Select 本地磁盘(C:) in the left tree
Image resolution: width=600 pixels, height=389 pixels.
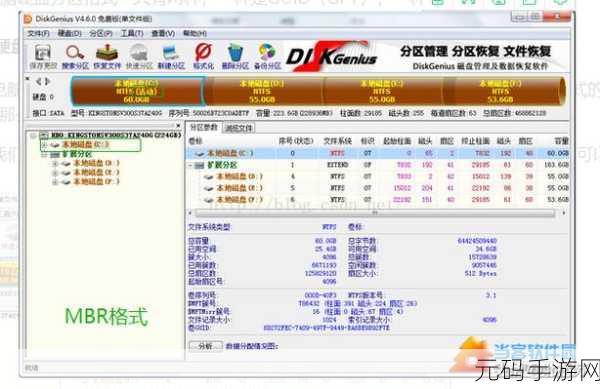click(86, 145)
